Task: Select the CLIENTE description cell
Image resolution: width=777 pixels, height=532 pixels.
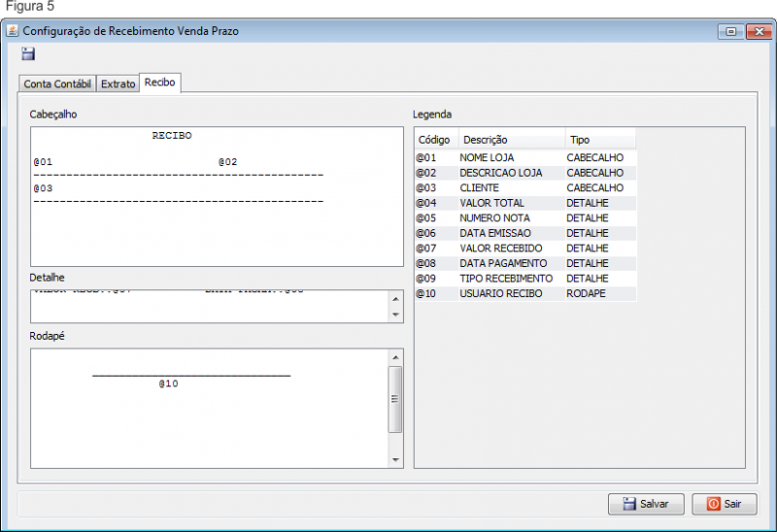Action: coord(512,187)
